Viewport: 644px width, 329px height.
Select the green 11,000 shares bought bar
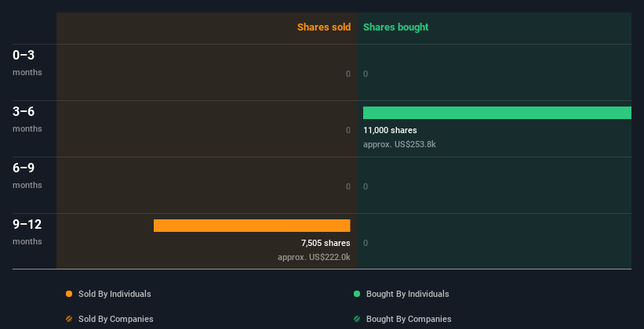(497, 113)
